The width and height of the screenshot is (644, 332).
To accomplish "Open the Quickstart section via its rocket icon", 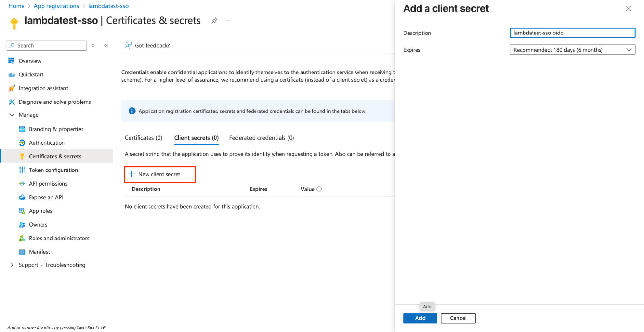I will 12,74.
